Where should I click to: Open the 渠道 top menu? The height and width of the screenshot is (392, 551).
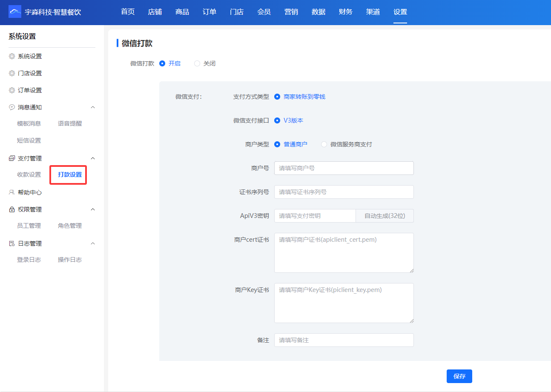(373, 12)
